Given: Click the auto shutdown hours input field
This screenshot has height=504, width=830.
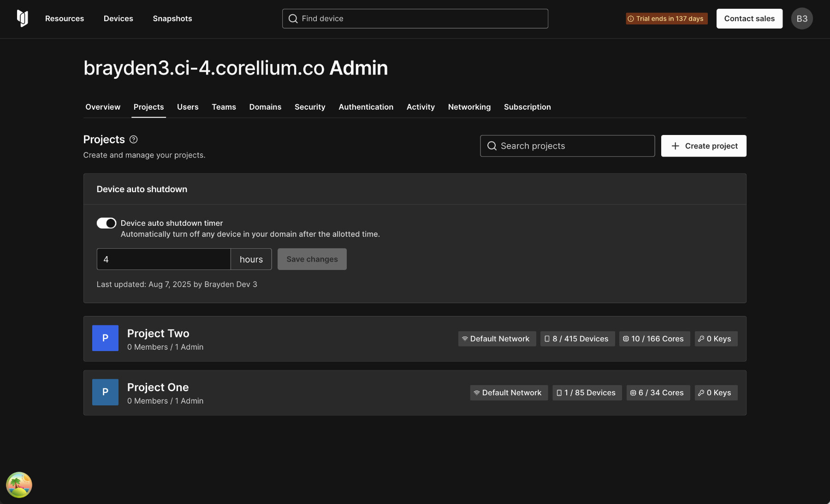Looking at the screenshot, I should click(x=164, y=259).
